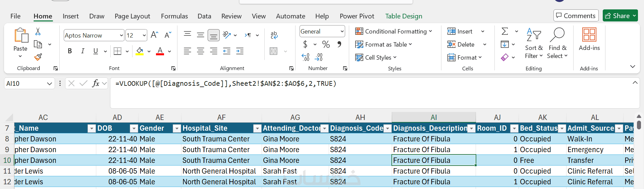Click the Increase Indent icon
The height and width of the screenshot is (189, 644).
coord(240,51)
